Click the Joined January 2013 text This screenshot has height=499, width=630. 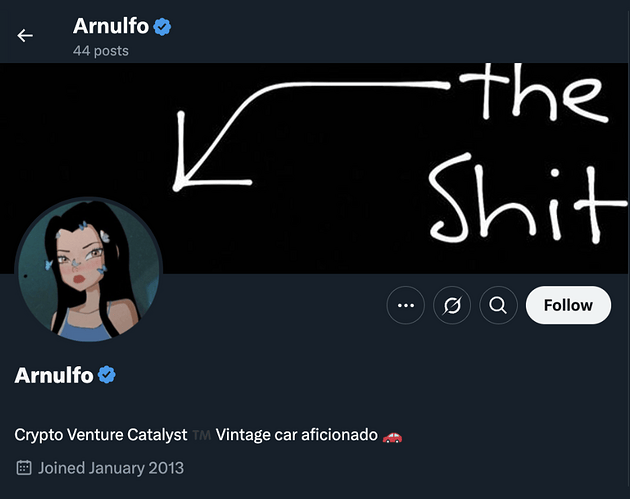click(x=111, y=468)
